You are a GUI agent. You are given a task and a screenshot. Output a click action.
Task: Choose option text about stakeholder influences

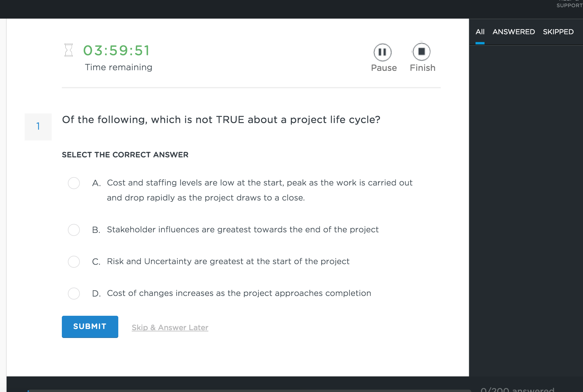pyautogui.click(x=243, y=230)
